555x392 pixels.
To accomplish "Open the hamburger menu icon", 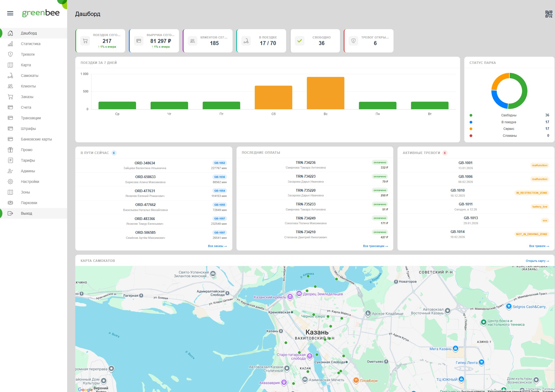I will tap(10, 13).
